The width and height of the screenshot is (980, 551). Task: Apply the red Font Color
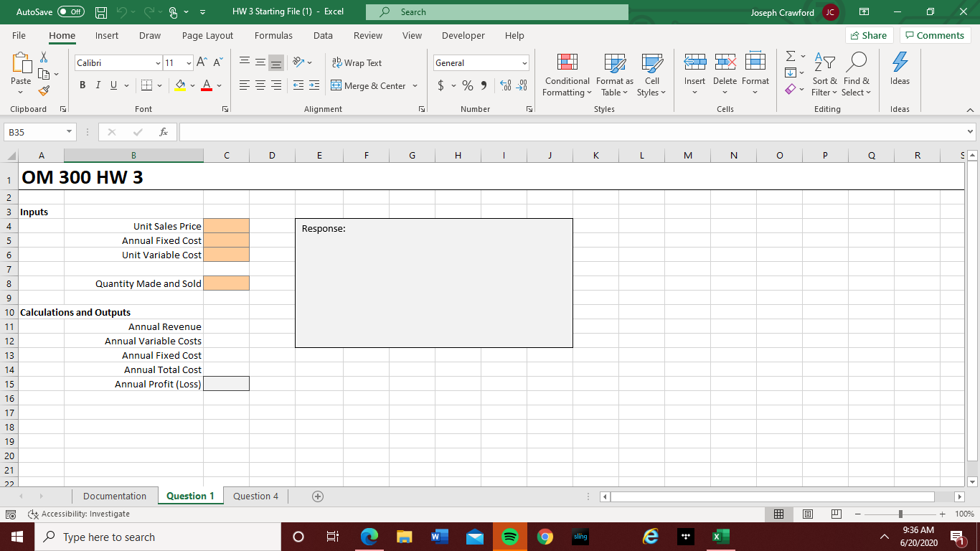205,85
